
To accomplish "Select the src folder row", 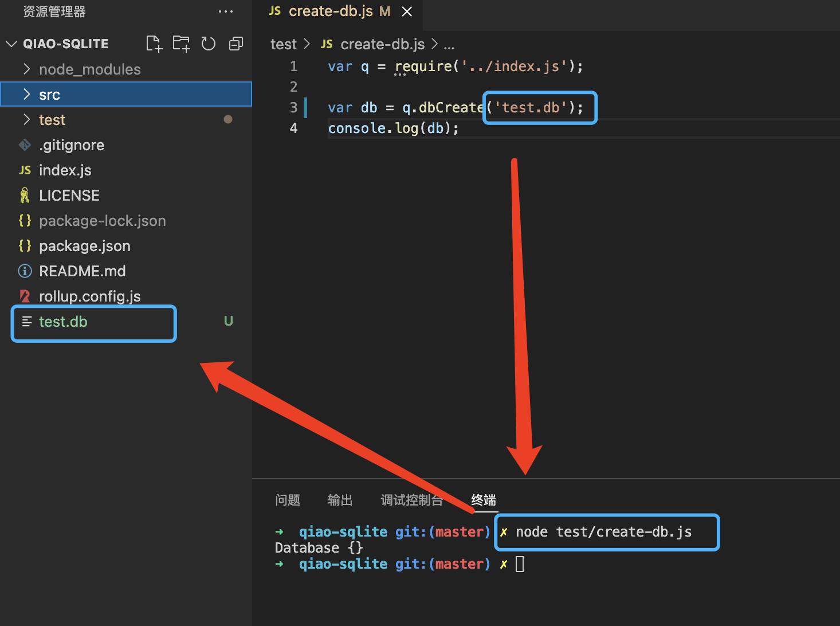I will point(126,94).
